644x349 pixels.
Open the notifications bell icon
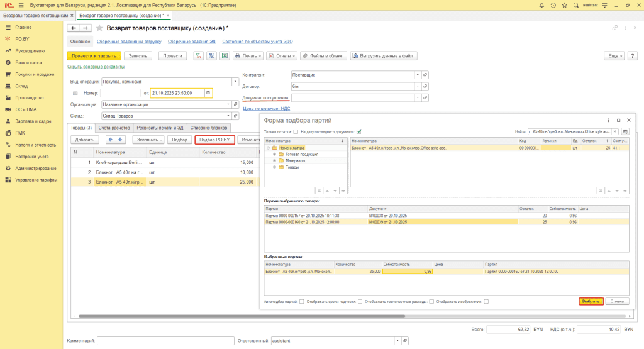click(x=541, y=5)
